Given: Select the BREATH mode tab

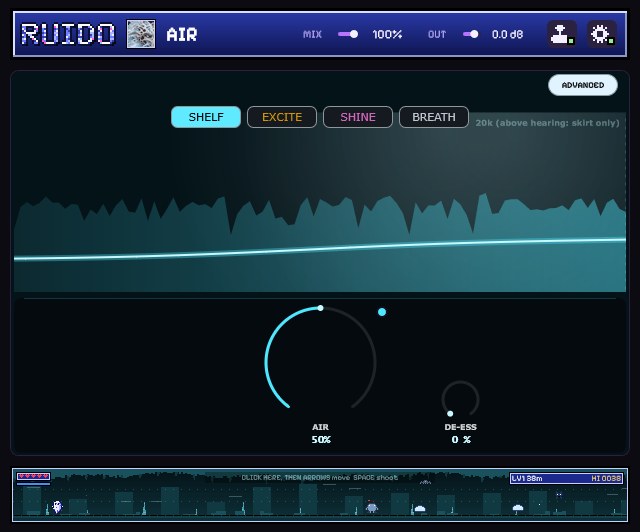Looking at the screenshot, I should point(433,117).
